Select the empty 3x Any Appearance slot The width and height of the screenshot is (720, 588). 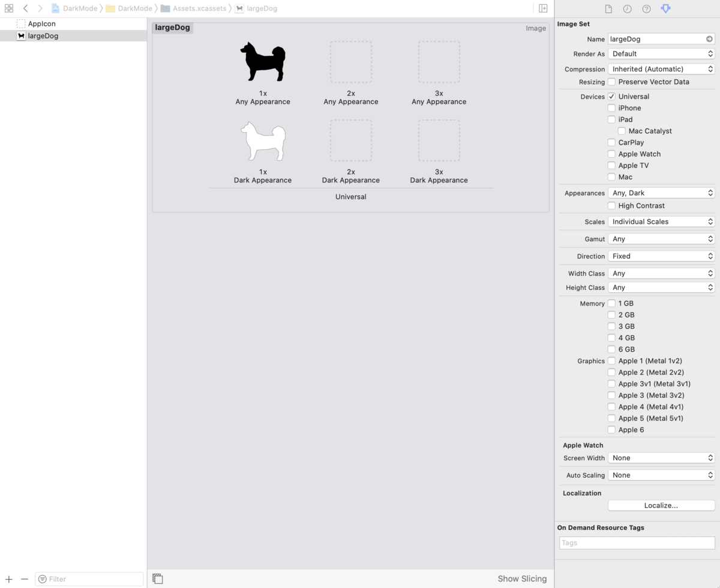[439, 62]
